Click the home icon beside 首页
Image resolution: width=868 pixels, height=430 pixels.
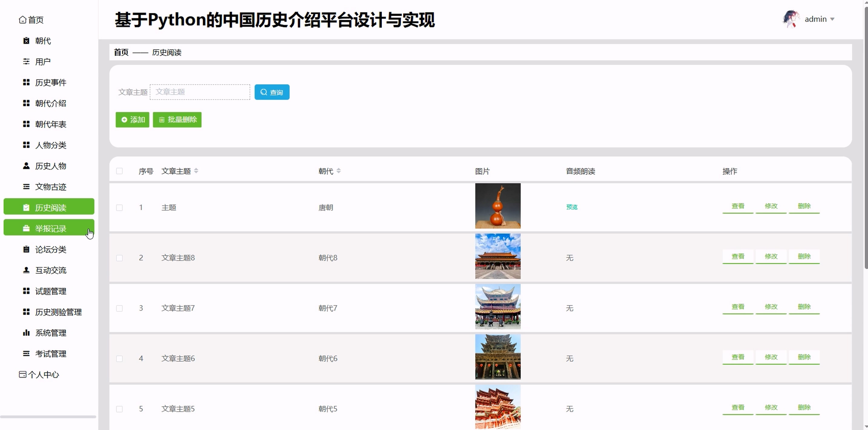(22, 20)
